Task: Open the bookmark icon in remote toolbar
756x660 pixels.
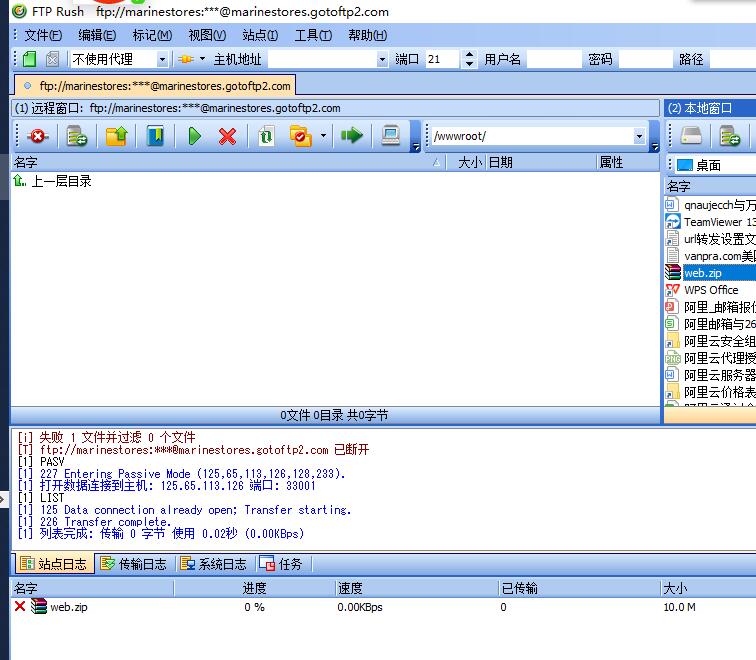Action: point(155,136)
